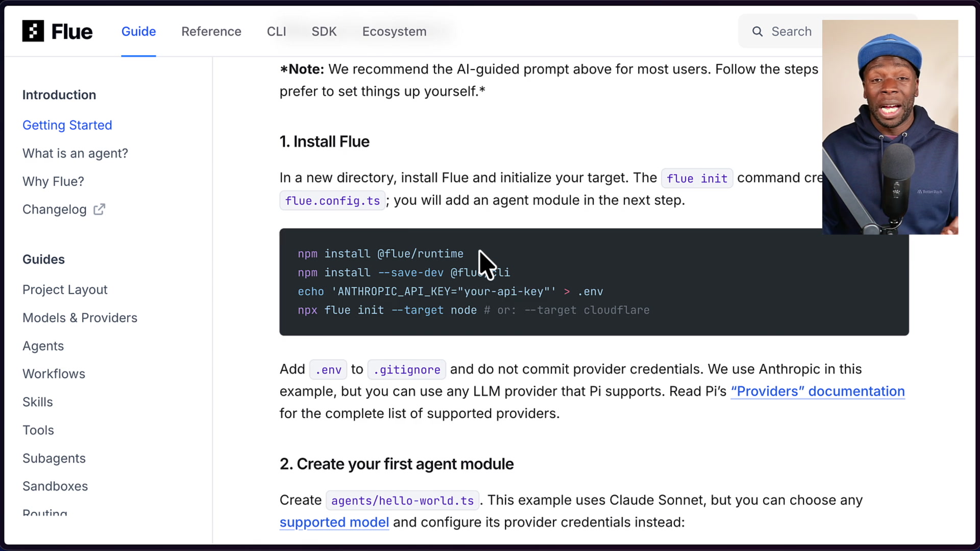Click the presenter webcam overlay
The height and width of the screenshot is (551, 980).
click(890, 127)
